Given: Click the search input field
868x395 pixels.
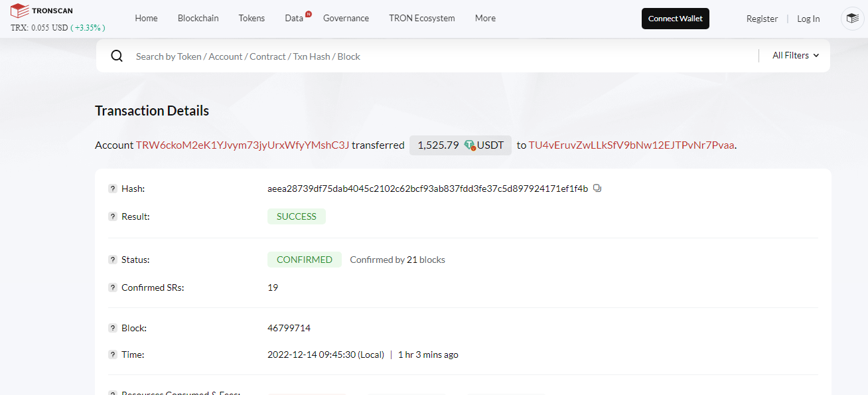Looking at the screenshot, I should 445,56.
